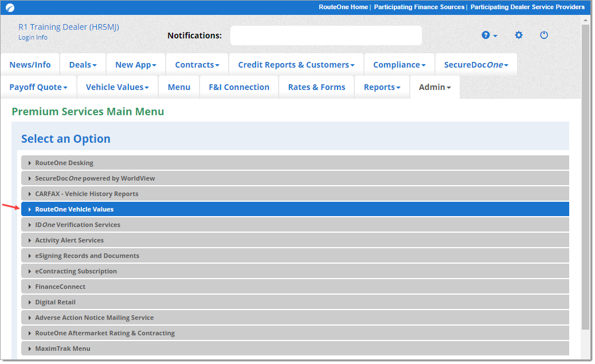Open the Contracts dropdown menu
This screenshot has width=595, height=364.
coord(197,65)
